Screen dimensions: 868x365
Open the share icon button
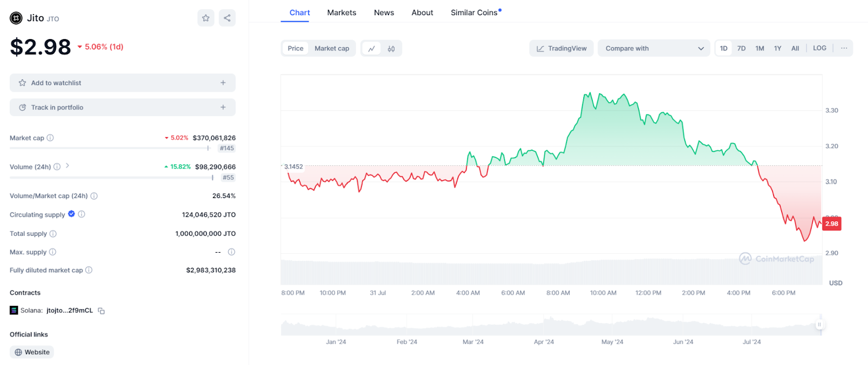(x=227, y=18)
